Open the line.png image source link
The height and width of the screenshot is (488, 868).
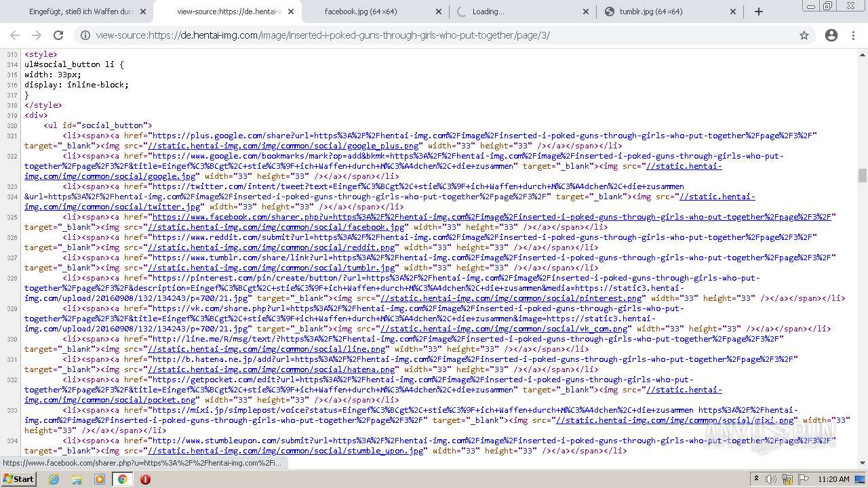click(269, 349)
